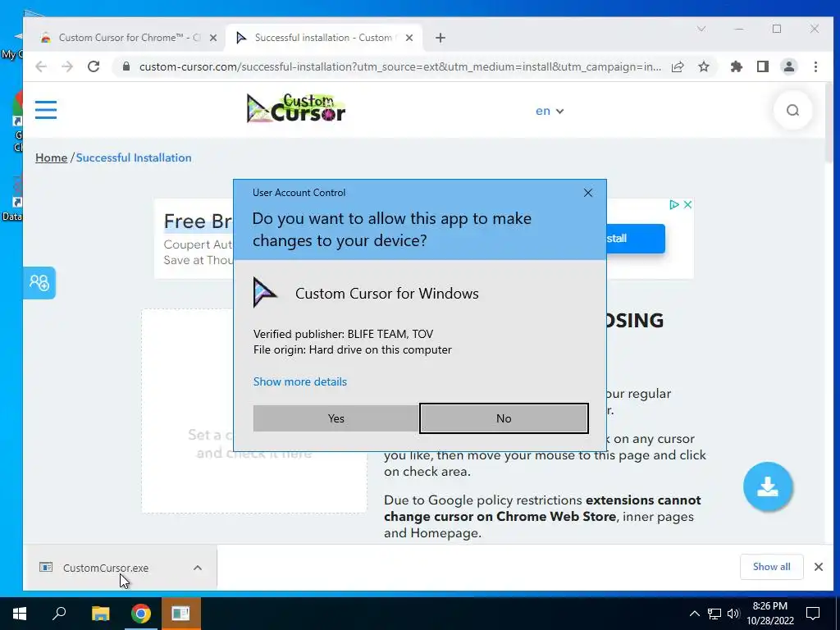Show hidden system tray icons
The width and height of the screenshot is (840, 630).
[x=694, y=614]
